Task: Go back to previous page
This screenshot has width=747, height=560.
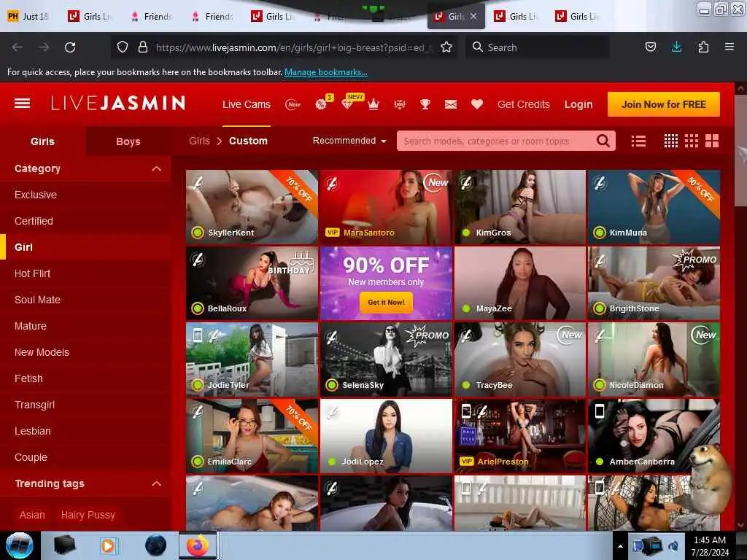Action: point(18,47)
